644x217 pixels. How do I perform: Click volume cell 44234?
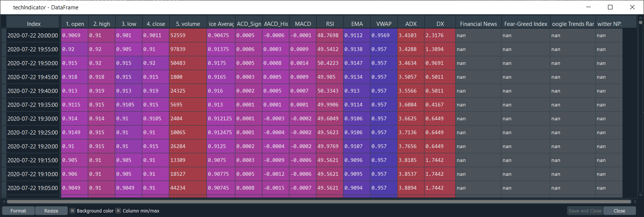(x=188, y=188)
